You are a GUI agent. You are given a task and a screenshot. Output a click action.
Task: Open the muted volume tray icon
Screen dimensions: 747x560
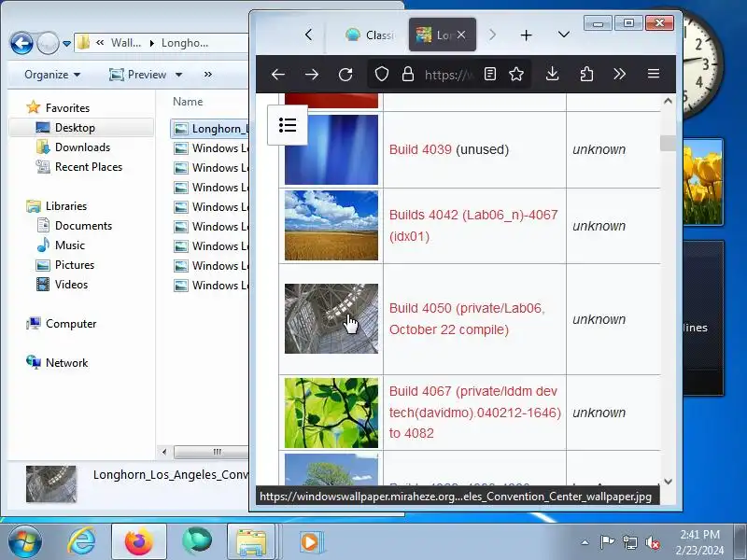point(652,542)
